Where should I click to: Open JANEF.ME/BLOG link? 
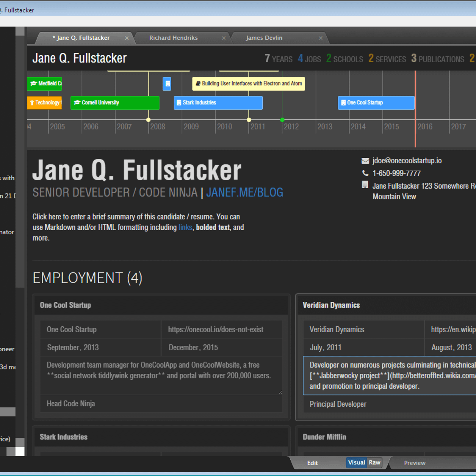pos(245,192)
